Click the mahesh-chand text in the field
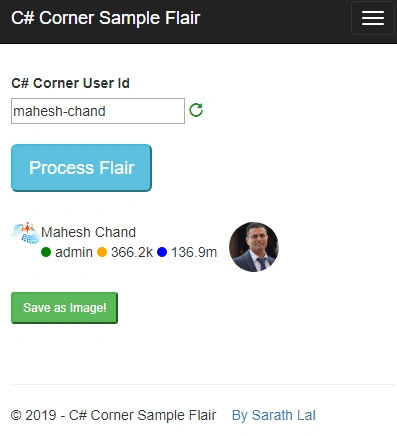Screen dimensions: 397x436 (59, 111)
